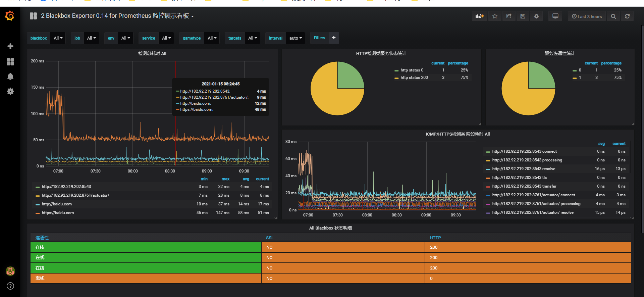
Task: Click the Filters label
Action: pos(319,38)
